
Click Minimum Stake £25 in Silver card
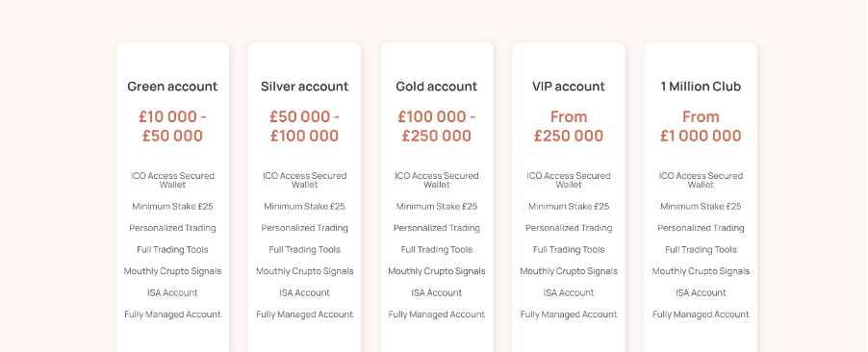[x=304, y=207]
